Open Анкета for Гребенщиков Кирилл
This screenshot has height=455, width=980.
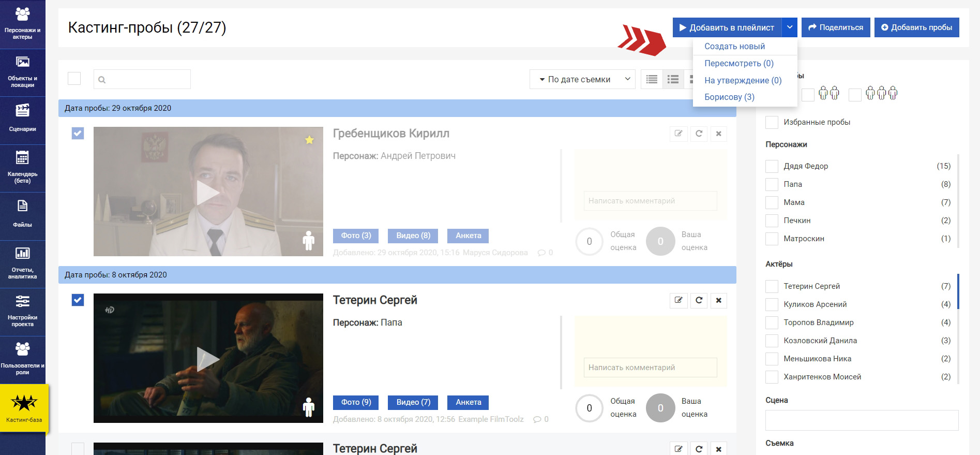(468, 236)
